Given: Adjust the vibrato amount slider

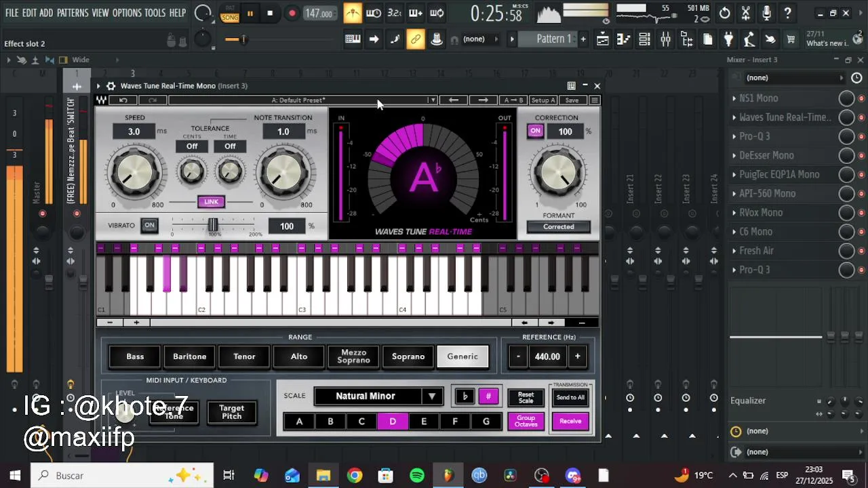Looking at the screenshot, I should [213, 224].
